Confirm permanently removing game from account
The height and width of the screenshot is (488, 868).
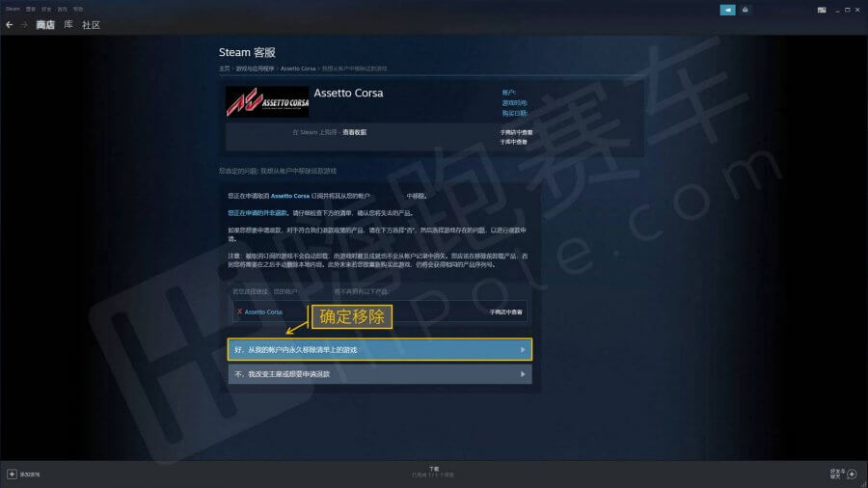[380, 350]
